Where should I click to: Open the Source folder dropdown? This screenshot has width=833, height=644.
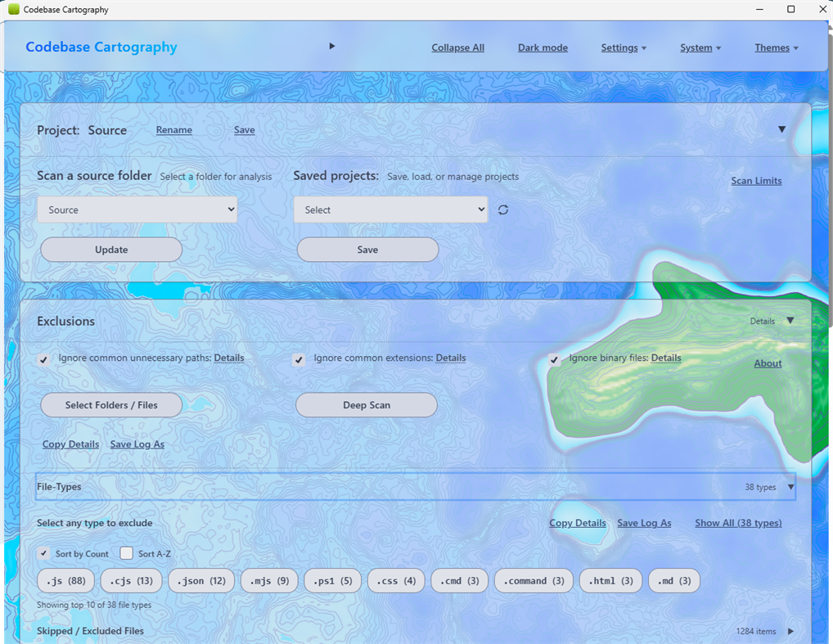[137, 209]
